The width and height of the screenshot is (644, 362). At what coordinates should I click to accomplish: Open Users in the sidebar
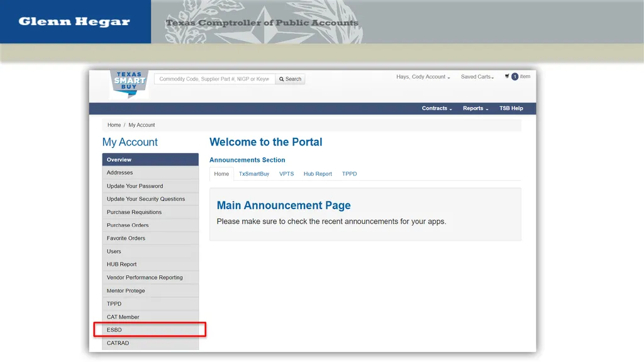(x=150, y=251)
